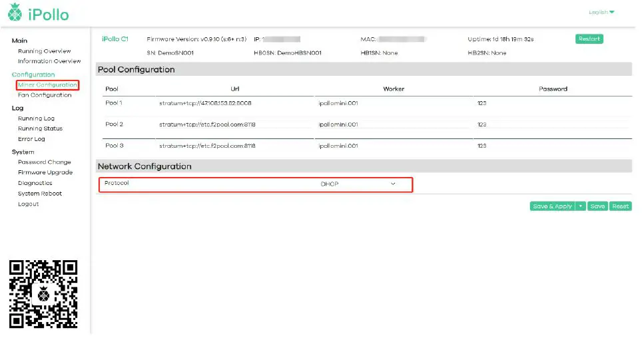This screenshot has width=644, height=342.
Task: Edit Pool 3 worker name field
Action: coord(394,146)
